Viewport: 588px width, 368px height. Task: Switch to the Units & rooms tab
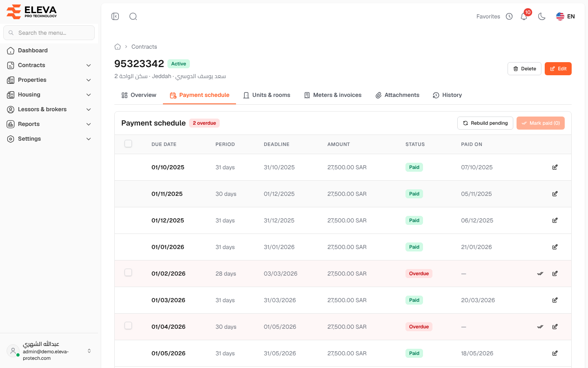pos(267,95)
